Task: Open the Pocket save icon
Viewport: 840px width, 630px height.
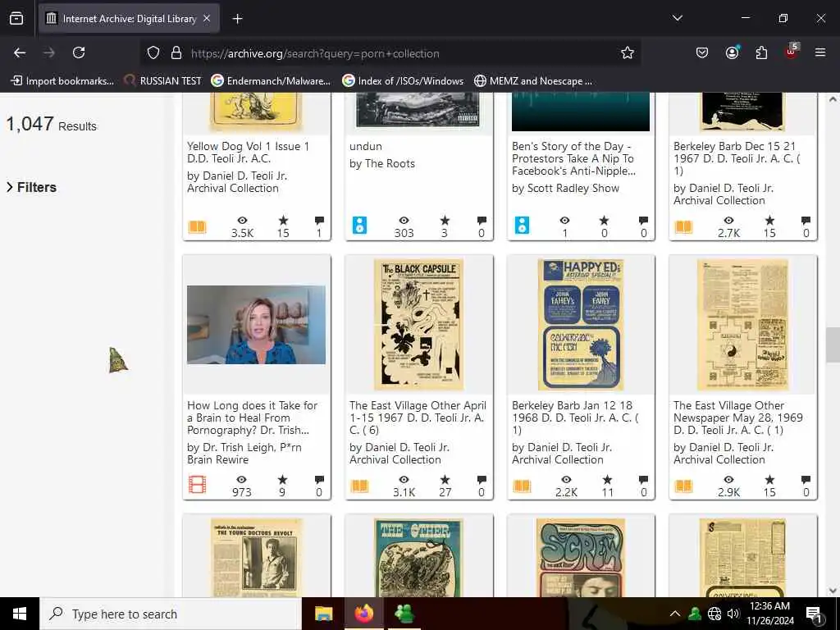Action: click(702, 52)
